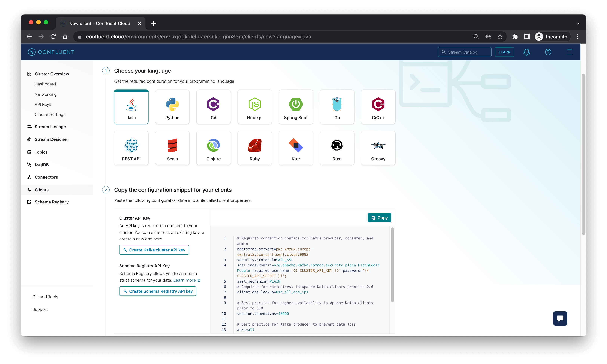
Task: Click the page vertical scrollbar
Action: coord(583,154)
